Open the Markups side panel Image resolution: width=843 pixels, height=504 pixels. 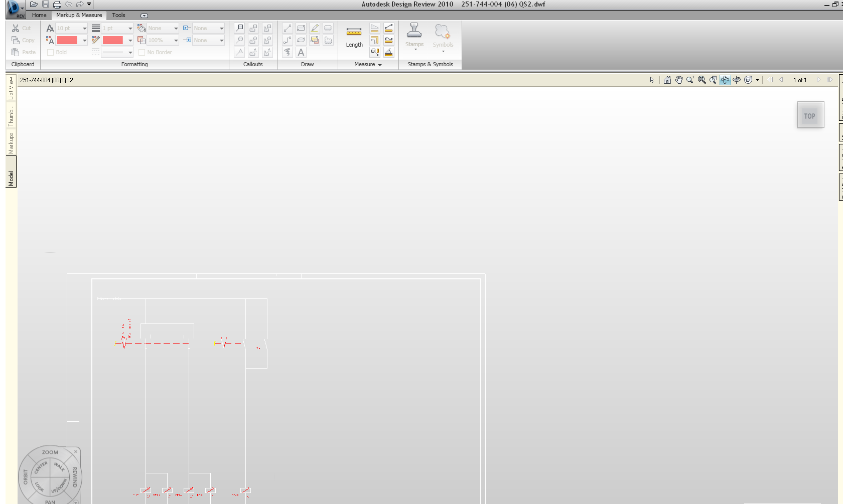coord(11,143)
